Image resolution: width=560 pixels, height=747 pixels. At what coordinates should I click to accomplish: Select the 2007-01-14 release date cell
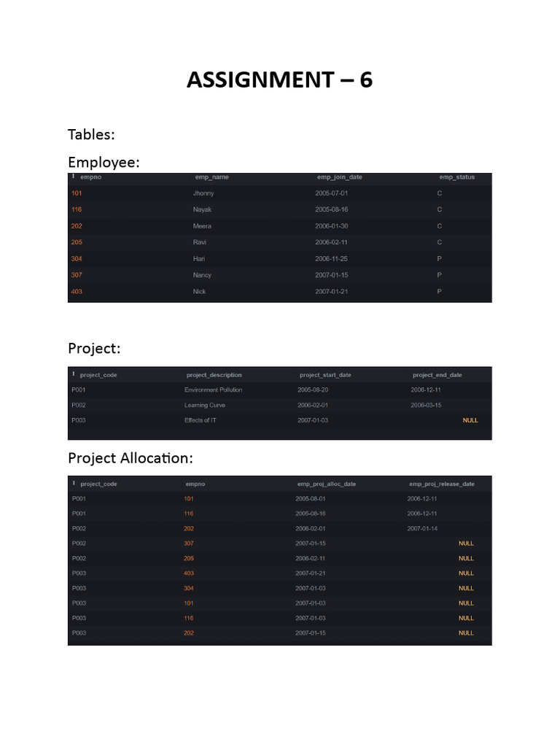point(422,528)
